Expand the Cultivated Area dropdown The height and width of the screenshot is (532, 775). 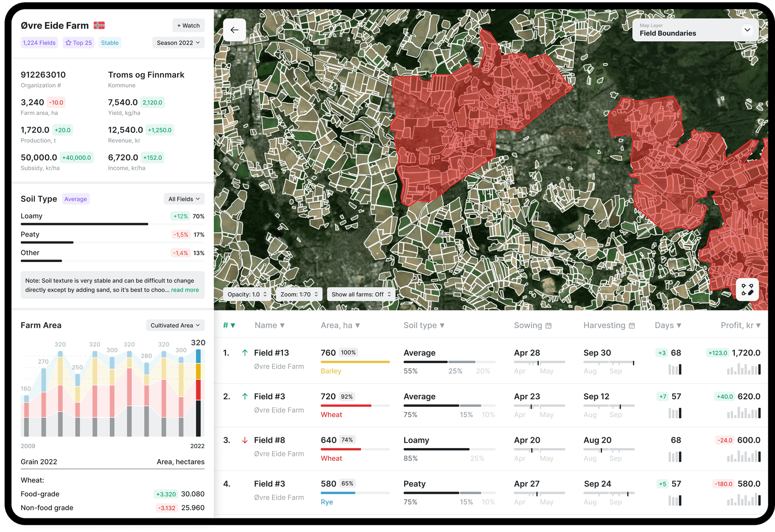coord(175,325)
